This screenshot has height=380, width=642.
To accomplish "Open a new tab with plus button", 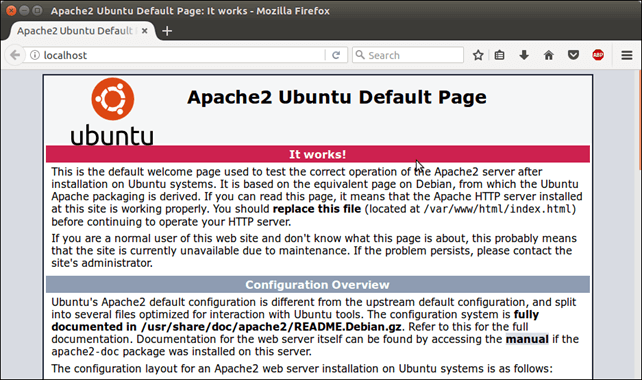I will (167, 31).
